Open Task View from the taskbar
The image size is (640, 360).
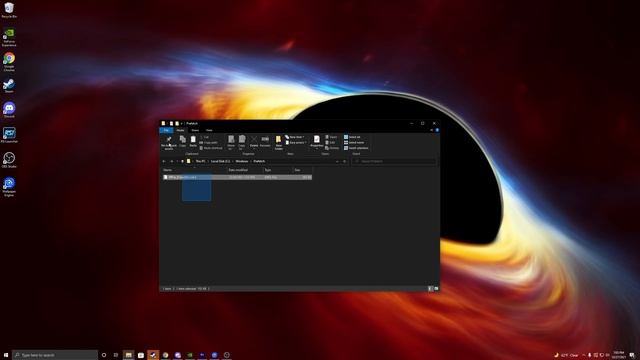[116, 355]
